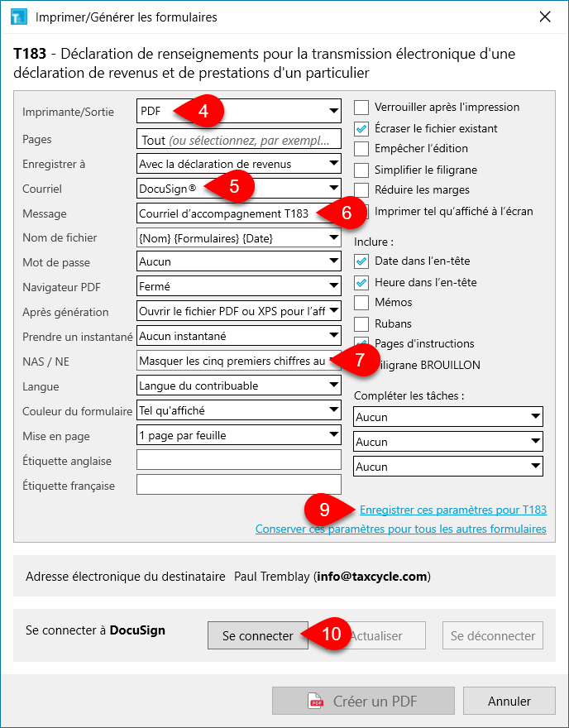Open the Imprimante/Sortie PDF dropdown
Screen dimensions: 569x728
click(238, 111)
